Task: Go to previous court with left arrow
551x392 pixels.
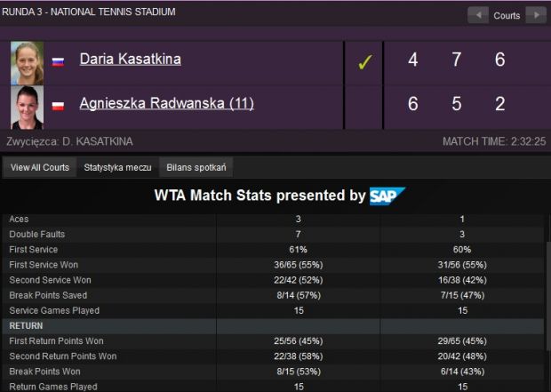Action: click(478, 15)
